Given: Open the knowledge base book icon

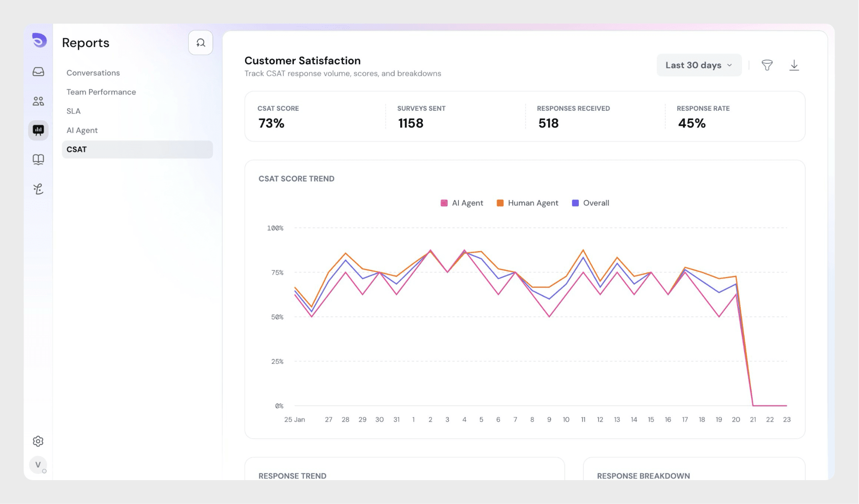Looking at the screenshot, I should pyautogui.click(x=38, y=159).
